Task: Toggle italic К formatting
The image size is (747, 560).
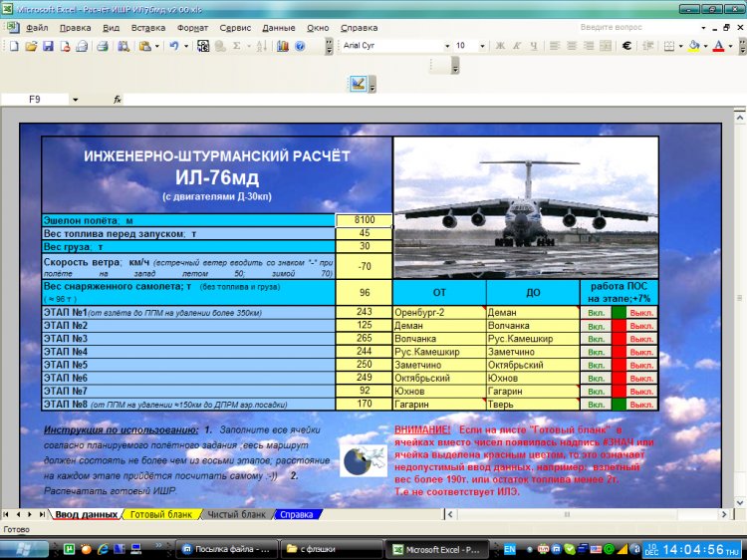Action: click(x=517, y=46)
